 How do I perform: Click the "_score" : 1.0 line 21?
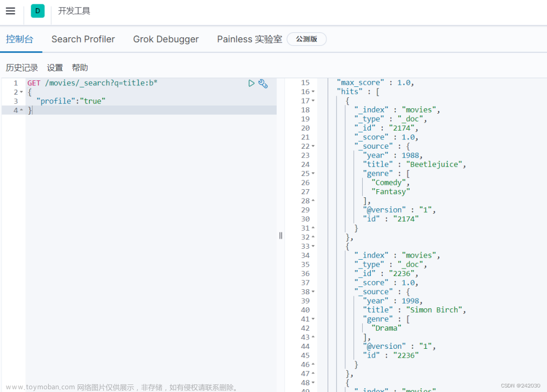[386, 137]
